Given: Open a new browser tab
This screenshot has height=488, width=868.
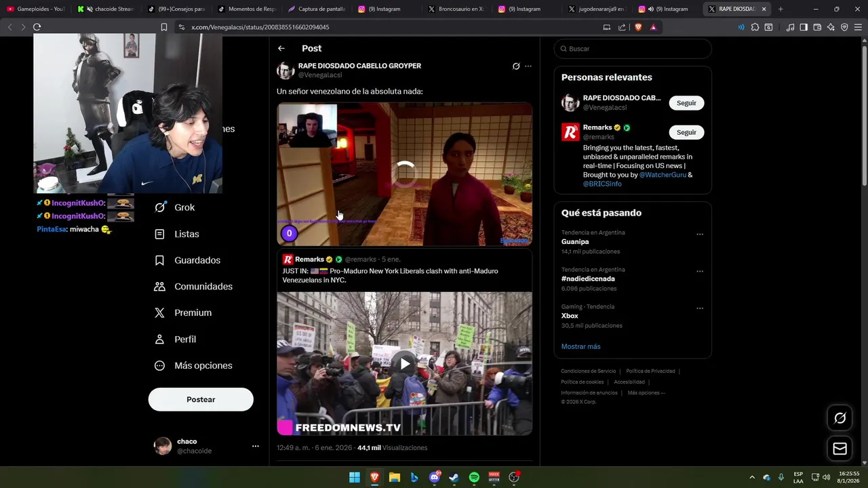Looking at the screenshot, I should click(781, 9).
